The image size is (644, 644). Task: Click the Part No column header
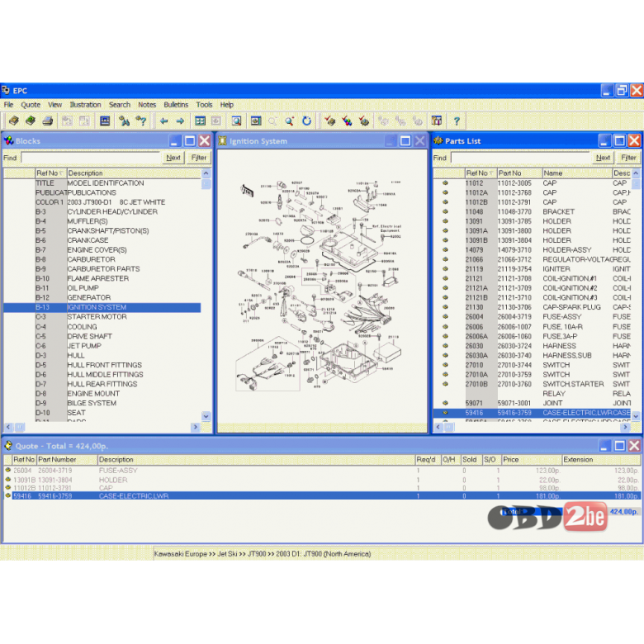pos(519,173)
